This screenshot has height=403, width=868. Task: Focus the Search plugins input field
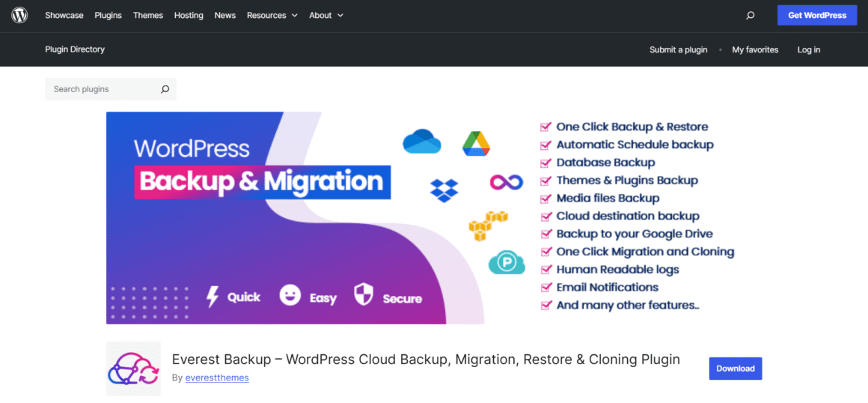point(111,89)
